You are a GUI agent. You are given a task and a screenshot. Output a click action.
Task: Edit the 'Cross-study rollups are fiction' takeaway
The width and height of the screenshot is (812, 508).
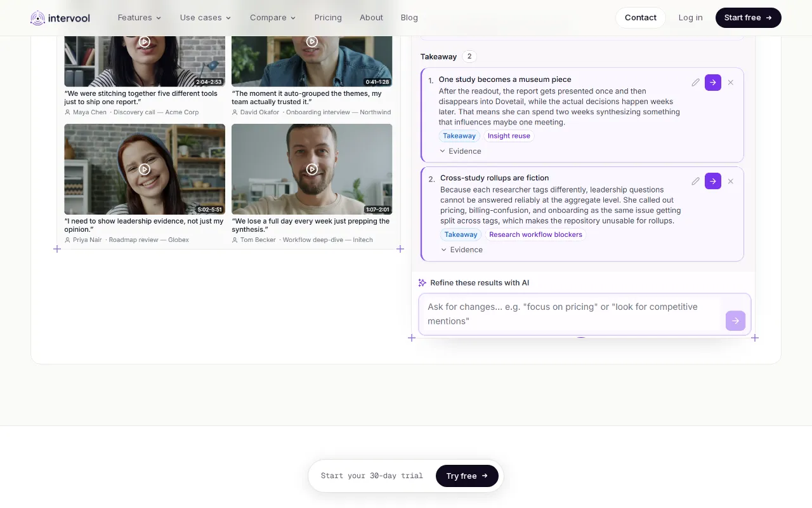[695, 181]
